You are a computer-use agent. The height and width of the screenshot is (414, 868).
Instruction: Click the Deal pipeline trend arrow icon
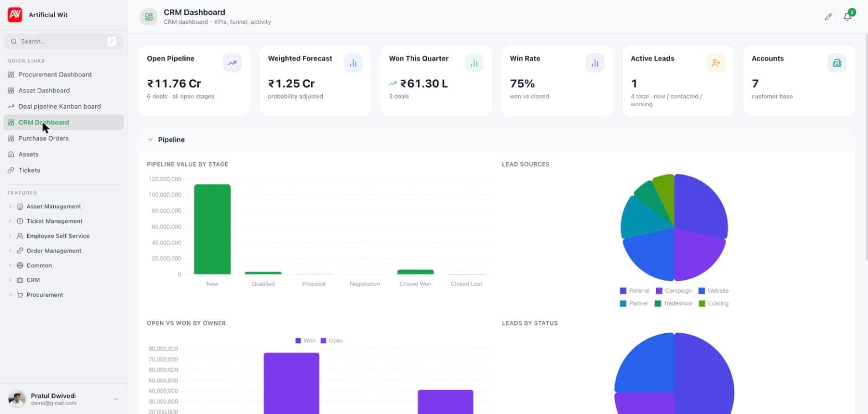11,106
